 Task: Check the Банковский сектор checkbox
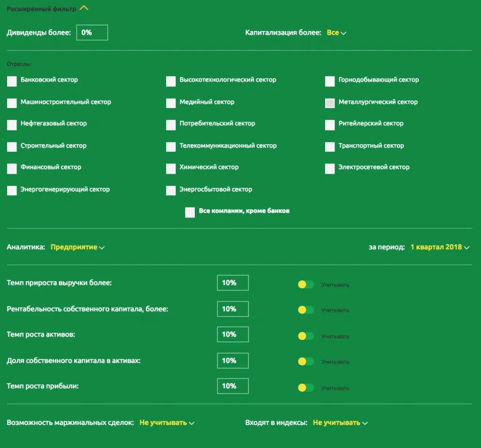12,82
